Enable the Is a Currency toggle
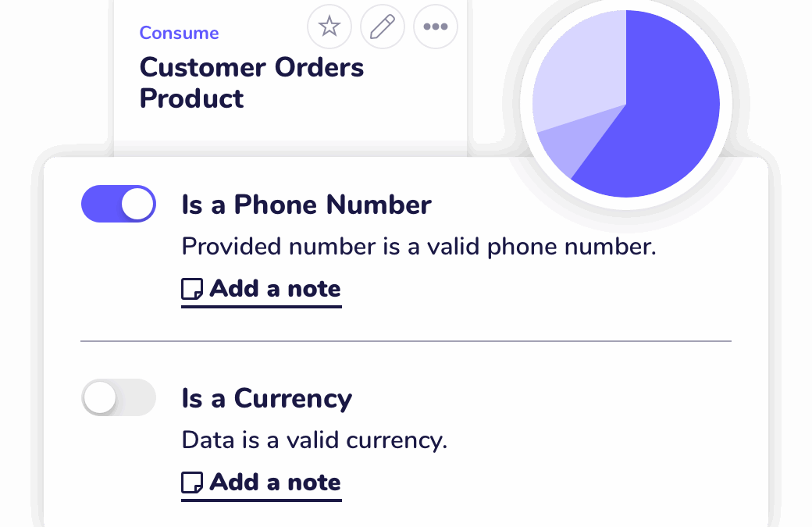The height and width of the screenshot is (527, 812). [x=119, y=398]
